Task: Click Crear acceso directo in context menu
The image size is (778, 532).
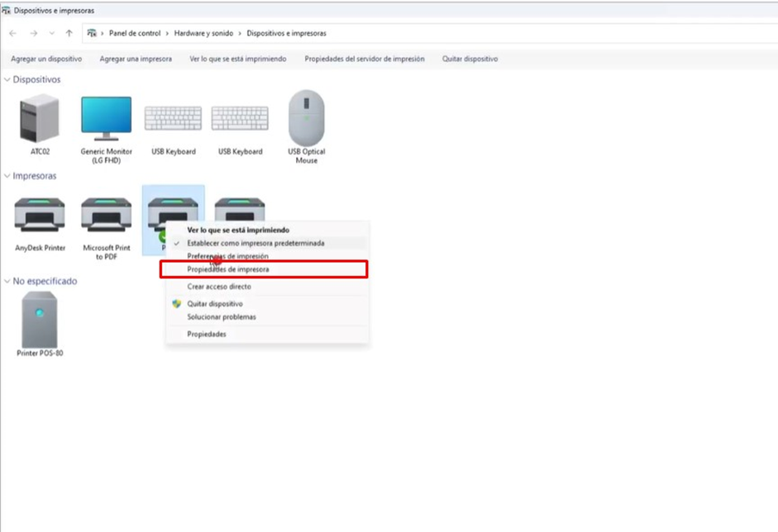Action: (x=219, y=287)
